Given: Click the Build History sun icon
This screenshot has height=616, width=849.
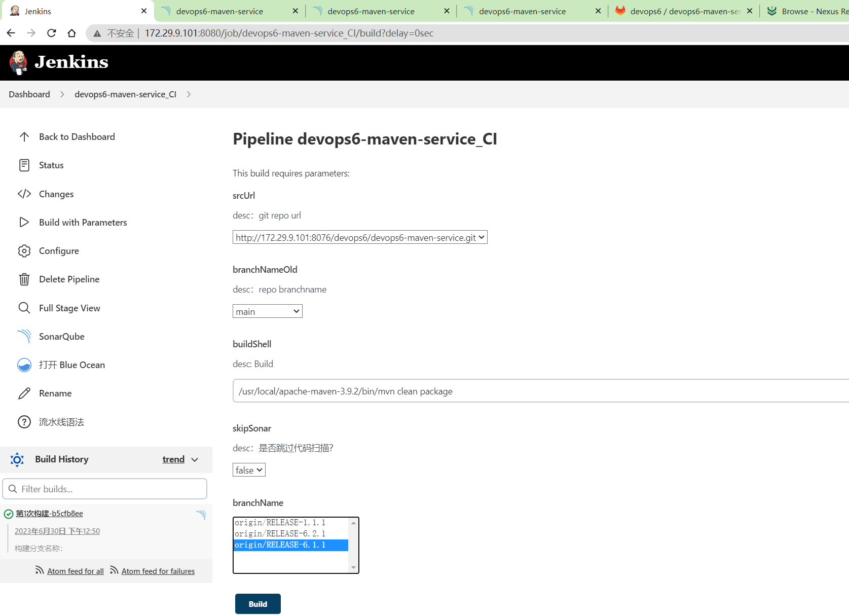Looking at the screenshot, I should [x=17, y=459].
